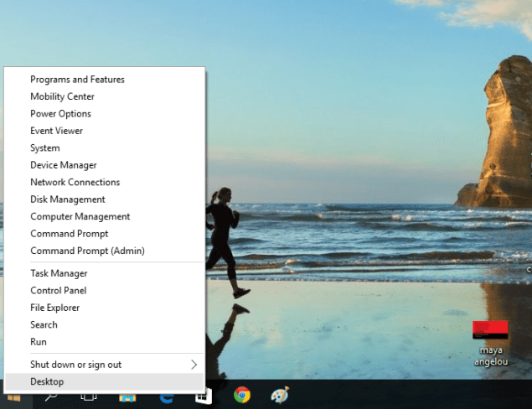Open Event Viewer from the menu
532x409 pixels.
pyautogui.click(x=57, y=131)
